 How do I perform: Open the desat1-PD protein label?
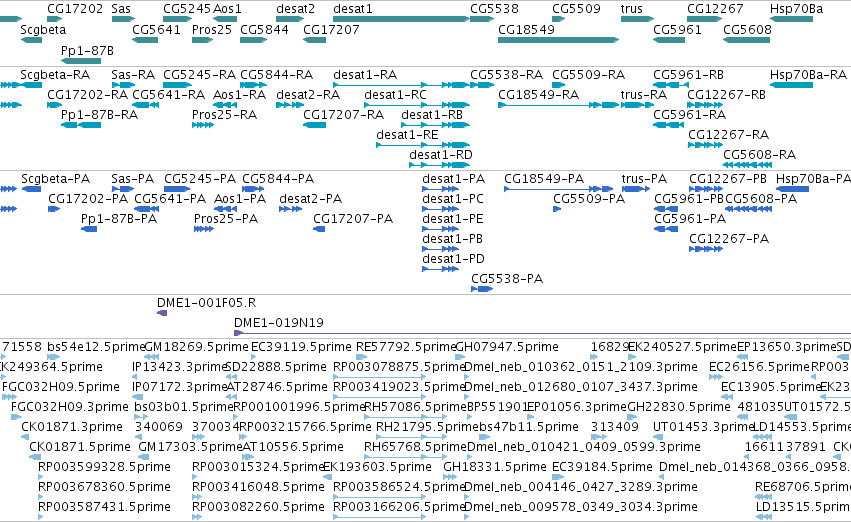453,259
